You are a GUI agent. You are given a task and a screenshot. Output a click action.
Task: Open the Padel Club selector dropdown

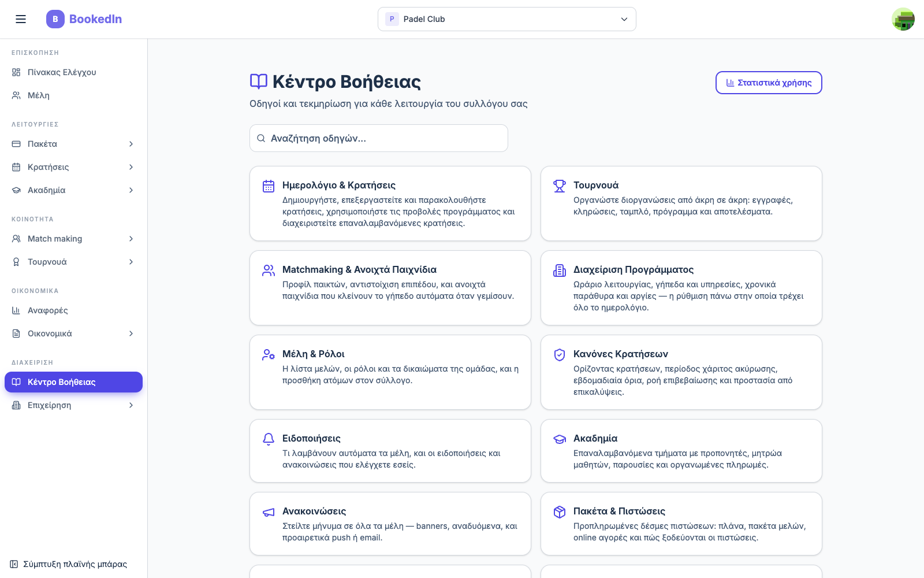pyautogui.click(x=507, y=19)
